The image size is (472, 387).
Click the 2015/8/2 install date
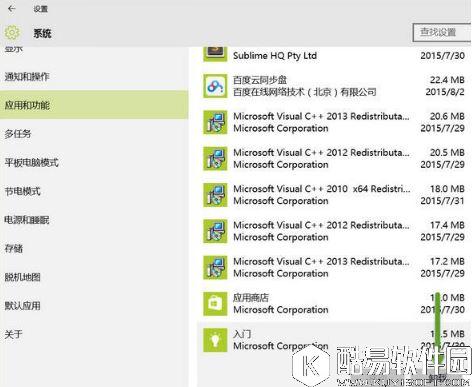[445, 92]
